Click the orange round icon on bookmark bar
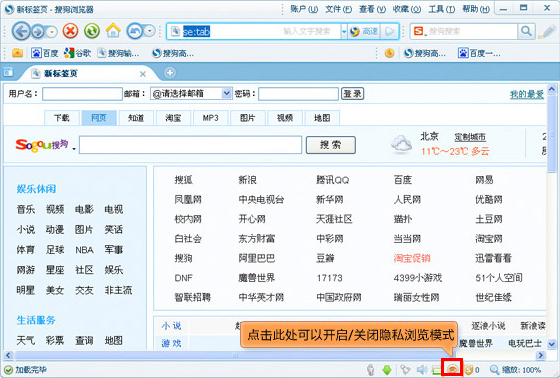This screenshot has width=560, height=378. click(390, 53)
